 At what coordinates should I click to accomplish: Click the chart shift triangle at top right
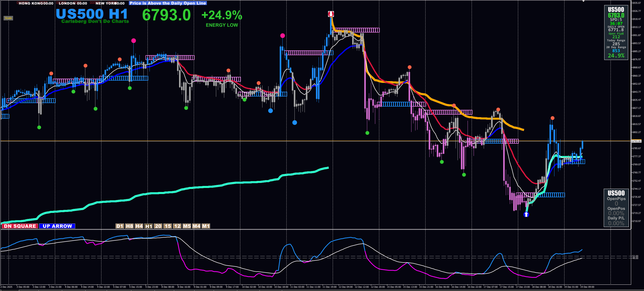583,1
